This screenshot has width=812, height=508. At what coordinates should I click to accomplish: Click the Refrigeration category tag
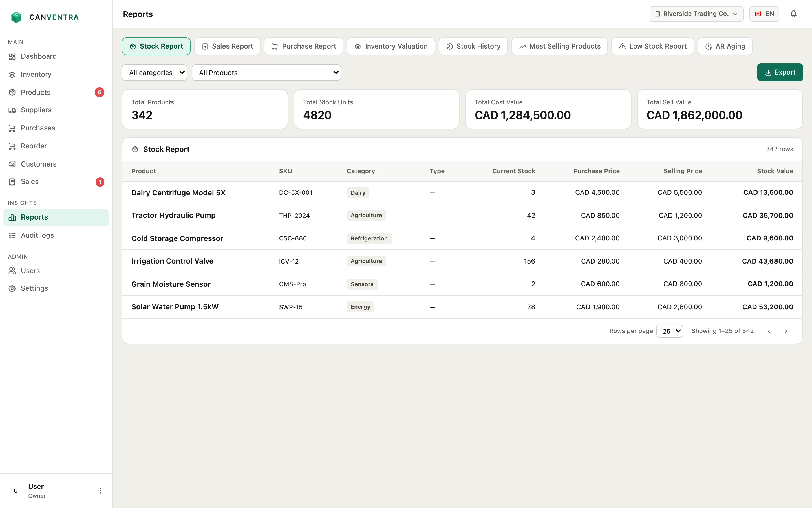point(369,238)
